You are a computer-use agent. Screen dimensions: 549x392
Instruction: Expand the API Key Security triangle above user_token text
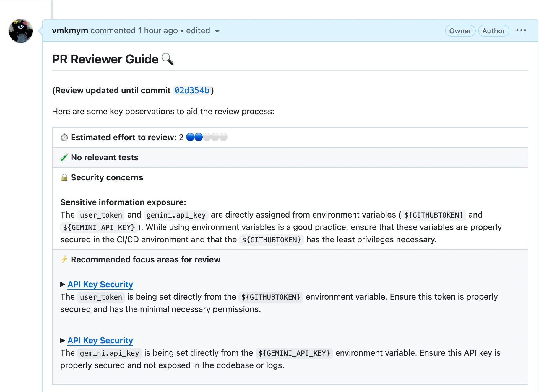[x=62, y=285]
